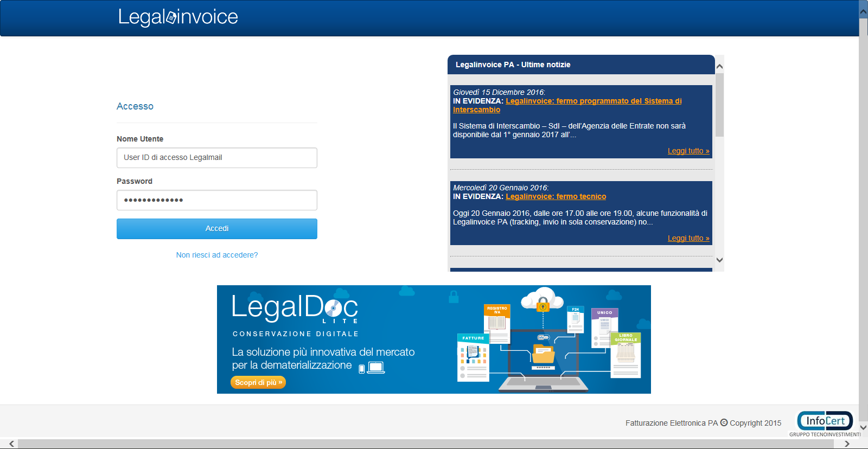Click the horizontal scroll-left arrow
This screenshot has width=868, height=449.
[11, 444]
